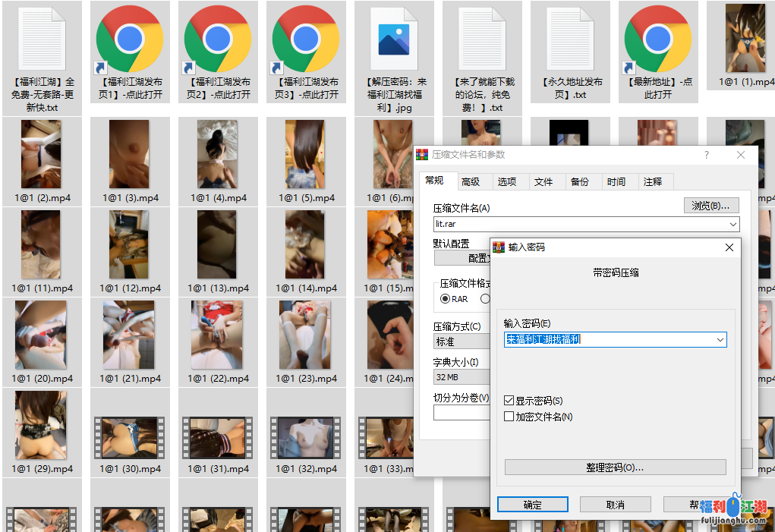This screenshot has height=532, width=775.
Task: Select the RAR archive format radio button
Action: pos(445,299)
